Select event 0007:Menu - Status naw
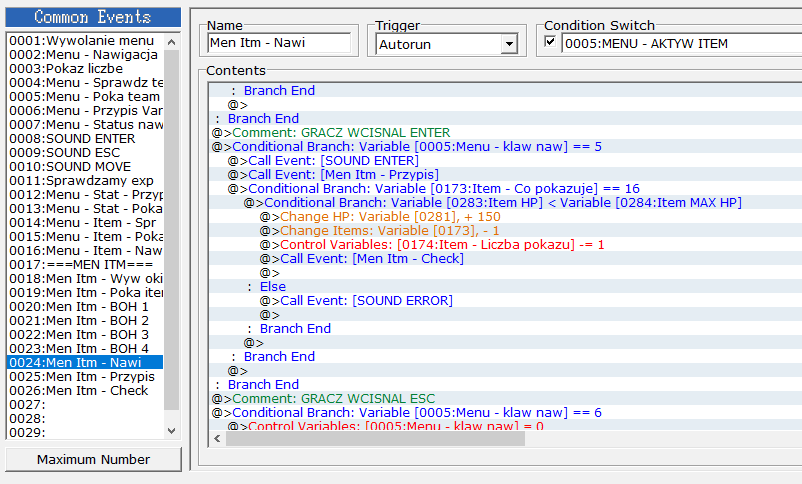The width and height of the screenshot is (802, 484). (85, 124)
